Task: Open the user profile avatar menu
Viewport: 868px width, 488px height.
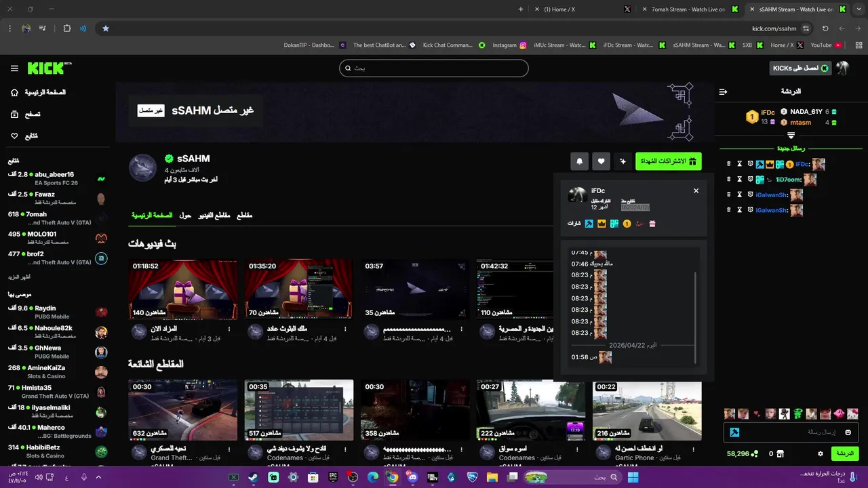Action: pos(842,68)
